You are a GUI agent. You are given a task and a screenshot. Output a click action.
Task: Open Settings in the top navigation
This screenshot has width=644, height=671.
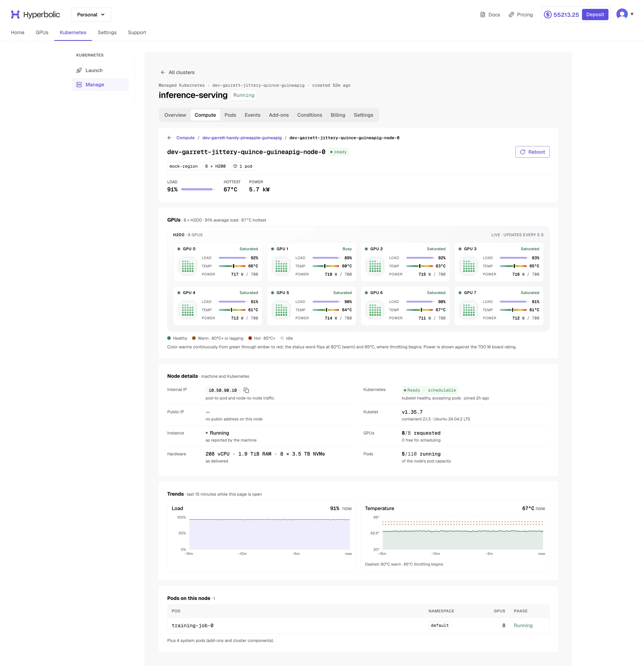tap(107, 33)
